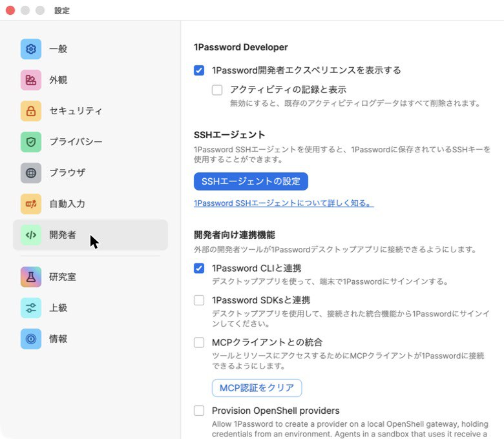The height and width of the screenshot is (439, 504).
Task: Click the 開発者向け連携機能 heading text
Action: pos(235,235)
